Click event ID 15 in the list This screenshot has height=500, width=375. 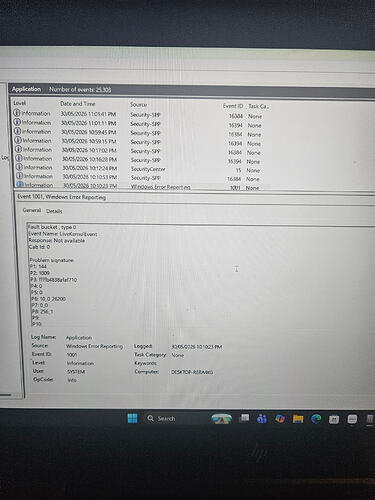(238, 170)
